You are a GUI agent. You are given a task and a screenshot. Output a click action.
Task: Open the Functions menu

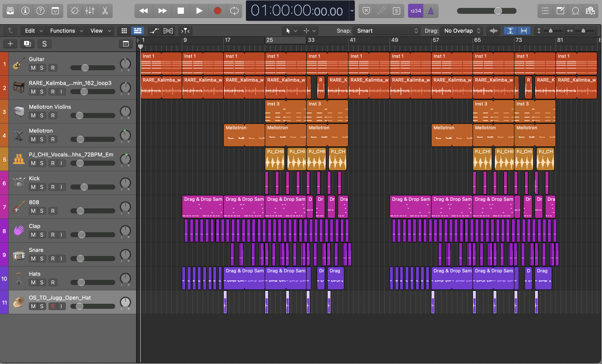click(x=66, y=31)
